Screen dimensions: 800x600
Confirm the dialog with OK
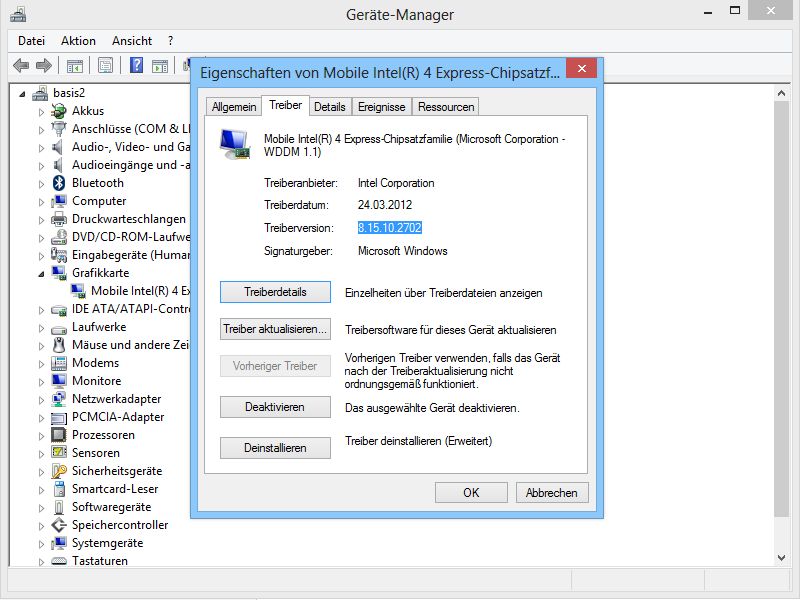point(471,493)
